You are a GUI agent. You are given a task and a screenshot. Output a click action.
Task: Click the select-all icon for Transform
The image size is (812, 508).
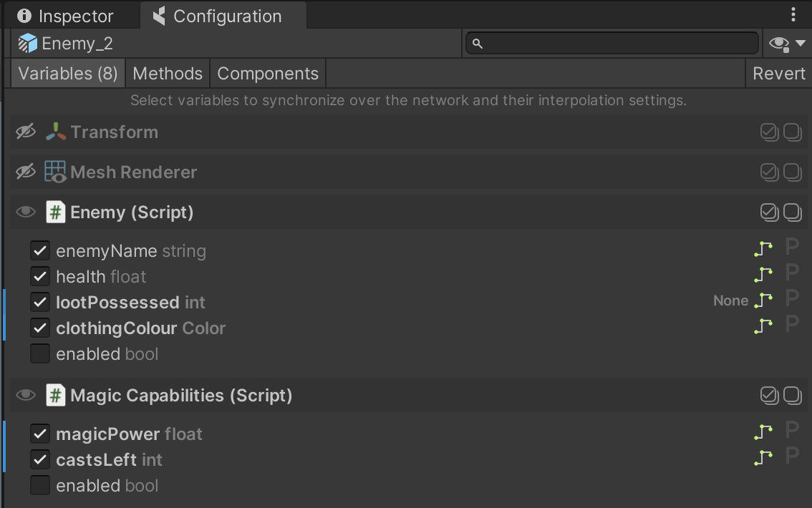point(769,132)
